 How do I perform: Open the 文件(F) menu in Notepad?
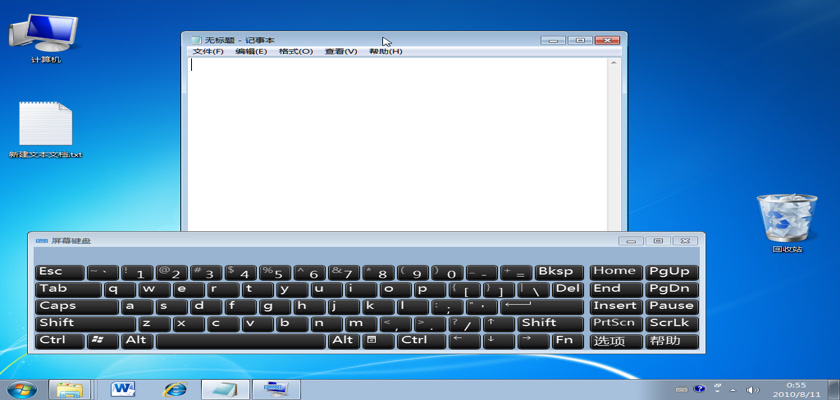click(207, 51)
